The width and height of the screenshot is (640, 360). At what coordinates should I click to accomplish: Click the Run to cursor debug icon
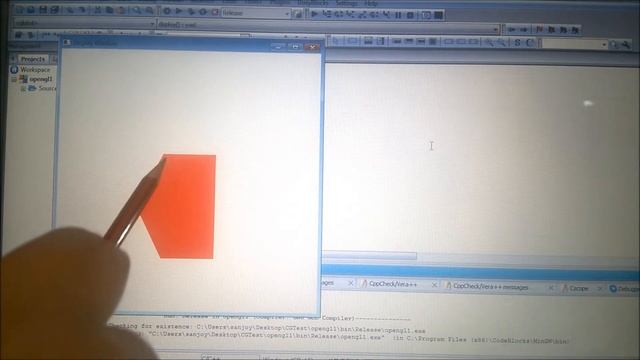[327, 14]
